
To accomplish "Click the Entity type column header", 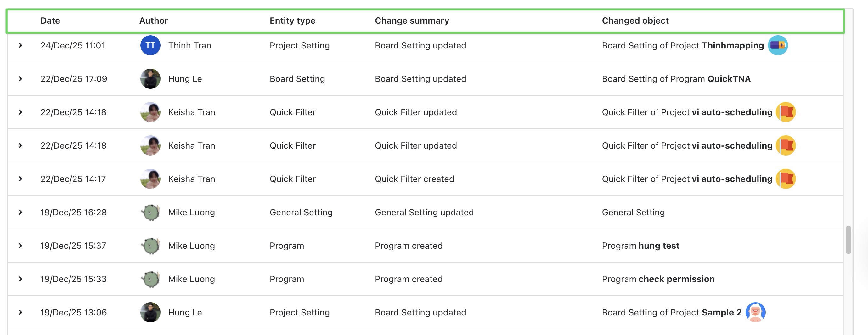I will pos(292,20).
